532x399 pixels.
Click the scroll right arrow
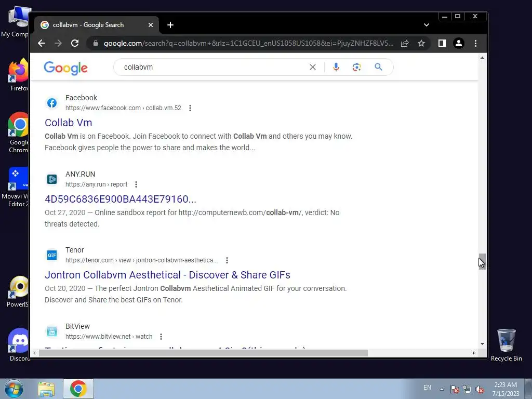(x=474, y=353)
